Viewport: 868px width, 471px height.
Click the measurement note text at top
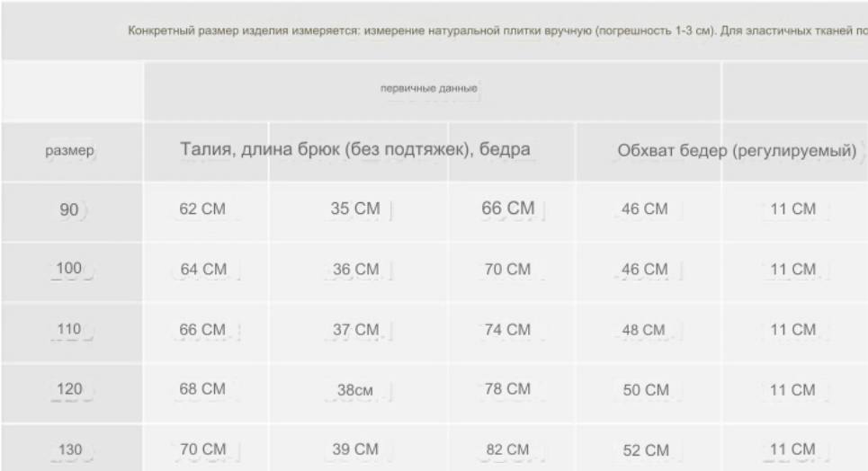click(x=497, y=31)
